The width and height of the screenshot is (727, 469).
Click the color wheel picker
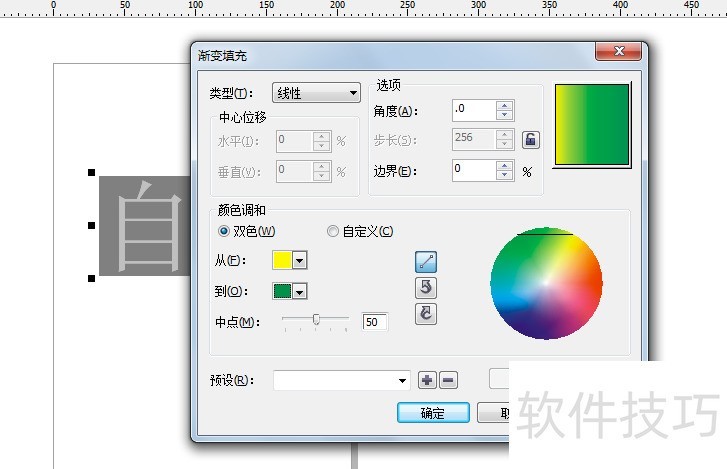(x=546, y=283)
